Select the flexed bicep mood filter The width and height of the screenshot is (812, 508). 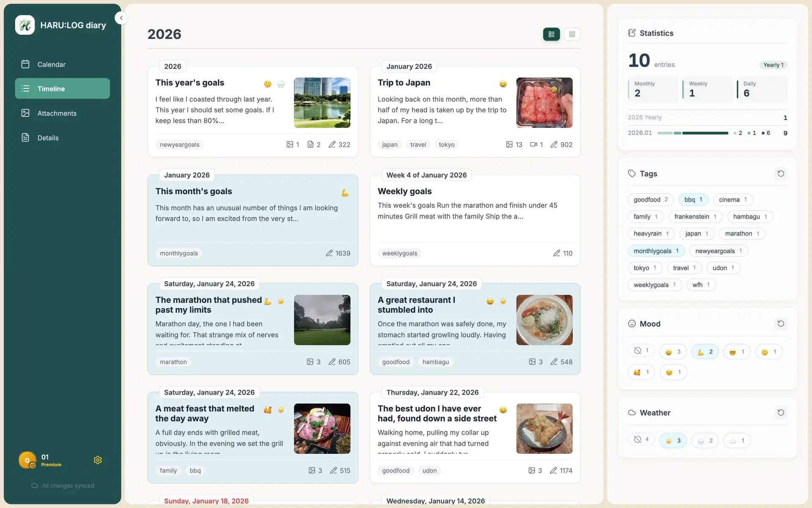pyautogui.click(x=705, y=352)
